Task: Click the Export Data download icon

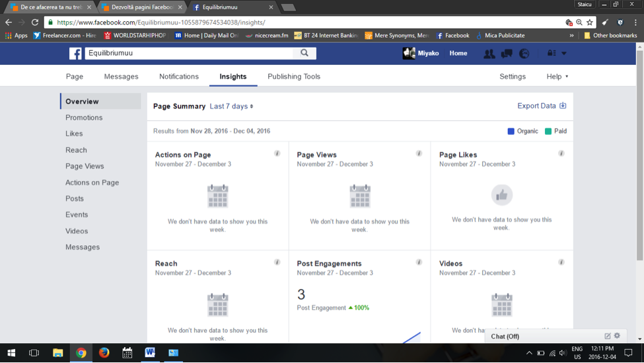Action: [563, 106]
